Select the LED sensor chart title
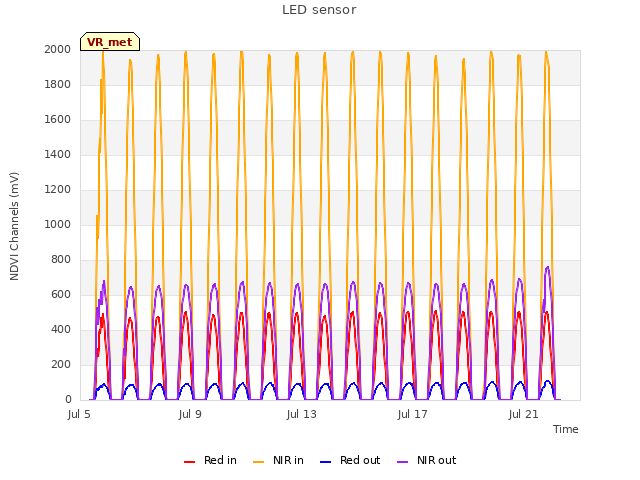 [319, 10]
